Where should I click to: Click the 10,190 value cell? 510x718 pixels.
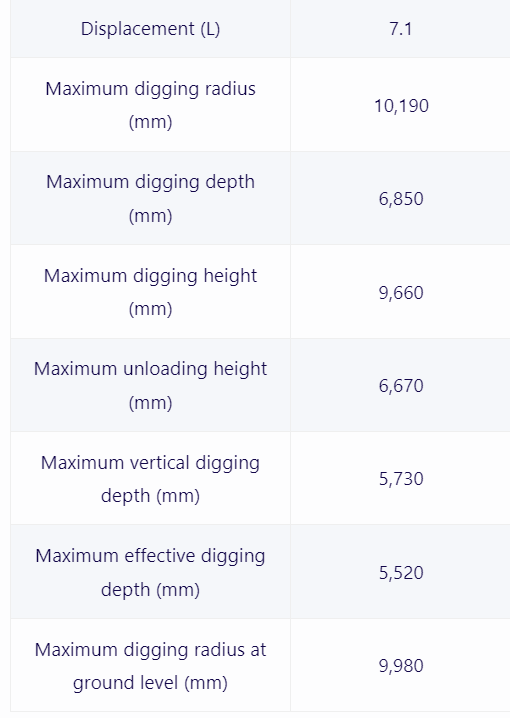401,105
